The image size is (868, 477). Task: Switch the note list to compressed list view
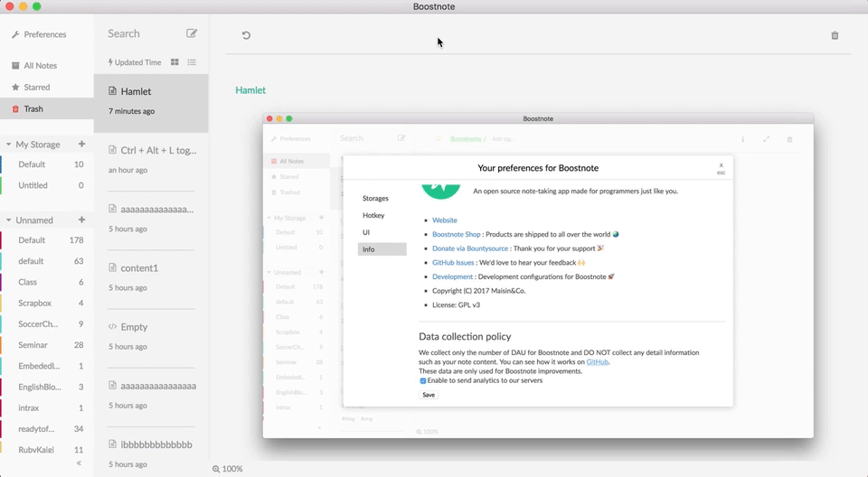192,62
